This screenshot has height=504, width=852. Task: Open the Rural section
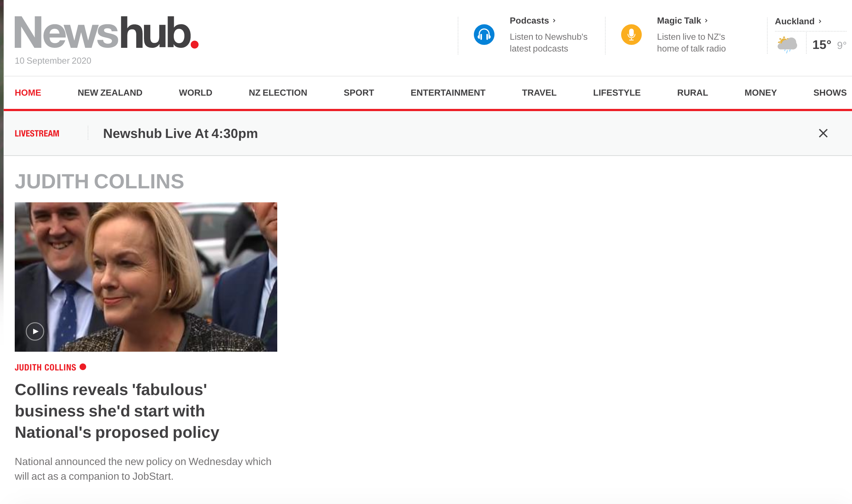click(693, 93)
